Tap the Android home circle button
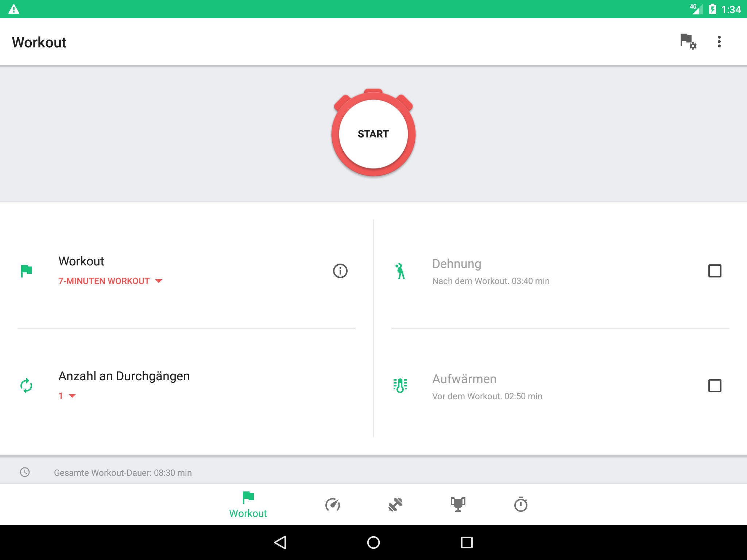The height and width of the screenshot is (560, 747). 373,542
